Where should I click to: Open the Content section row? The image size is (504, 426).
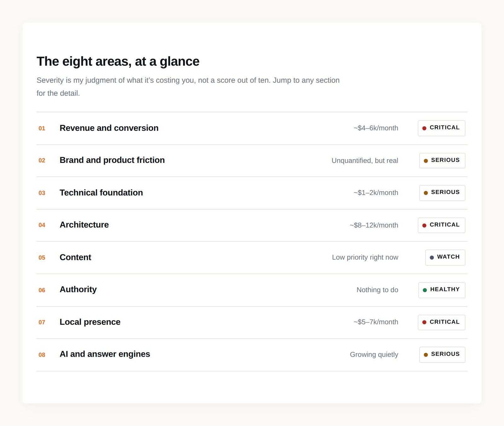[x=252, y=258]
